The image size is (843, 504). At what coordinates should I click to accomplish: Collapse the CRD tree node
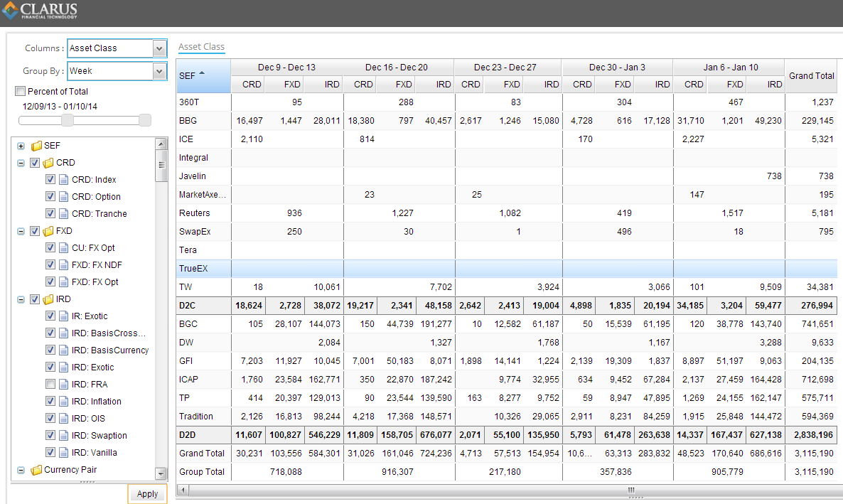21,163
